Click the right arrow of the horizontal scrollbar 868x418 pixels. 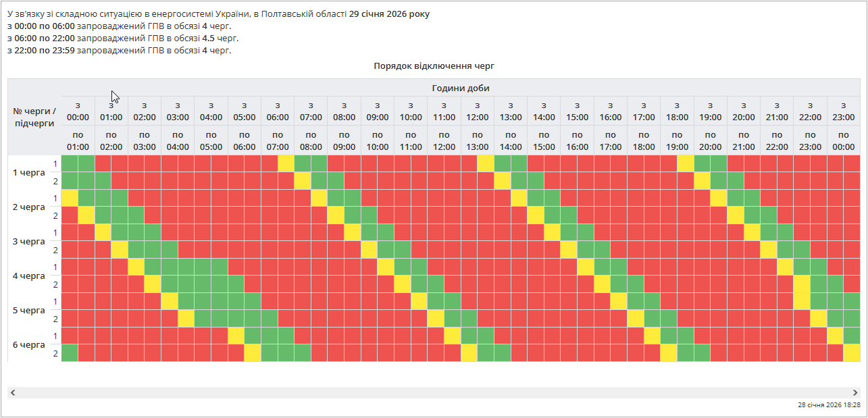[855, 392]
